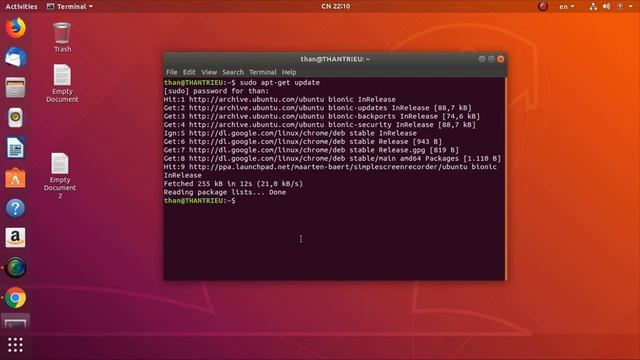
Task: Launch Rhythmbox music player from dock
Action: click(x=16, y=118)
